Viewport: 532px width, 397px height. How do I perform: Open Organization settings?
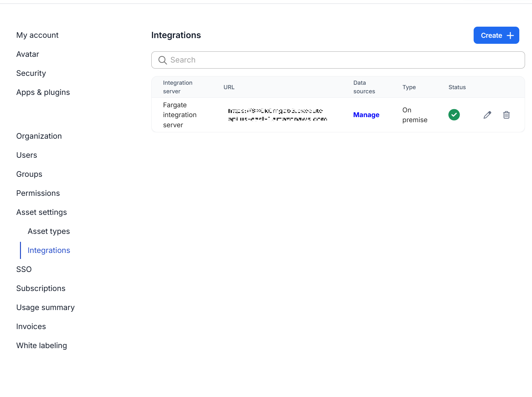39,136
